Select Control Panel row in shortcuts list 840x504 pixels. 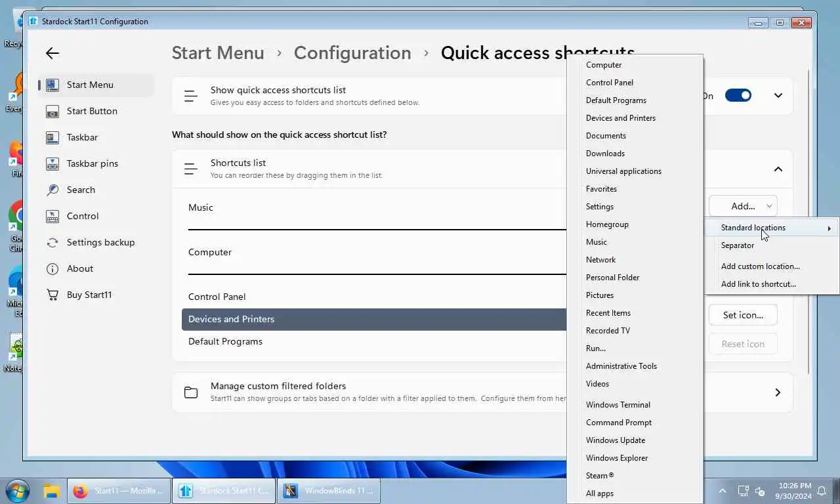374,297
